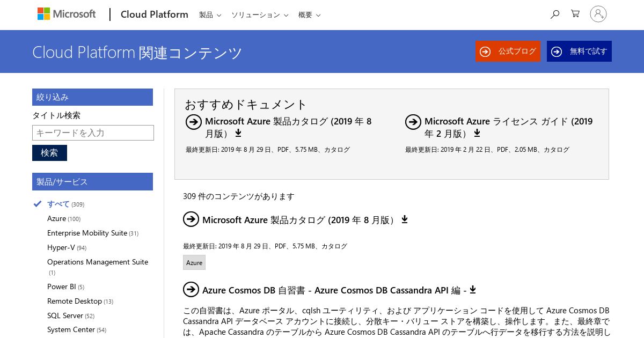Filter by Operations Management Suite
This screenshot has width=644, height=338.
(x=98, y=267)
